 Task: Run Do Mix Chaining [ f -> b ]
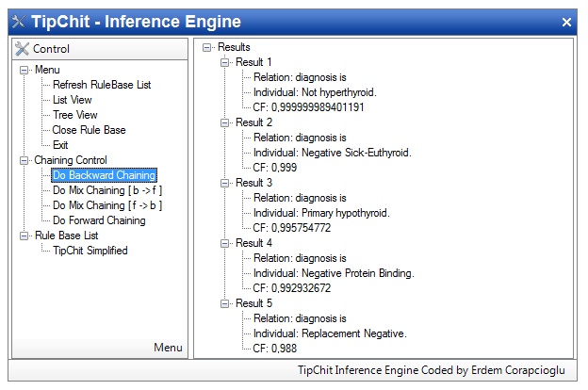point(107,205)
